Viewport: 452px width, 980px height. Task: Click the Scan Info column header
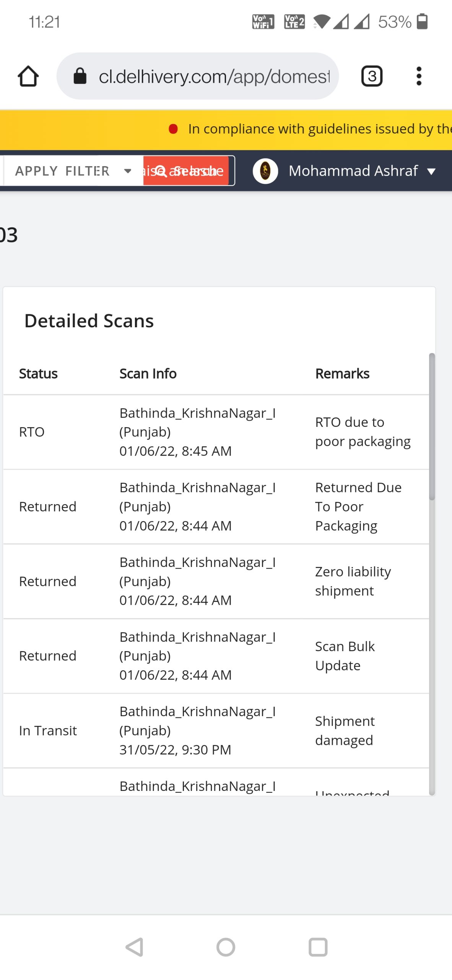point(148,374)
